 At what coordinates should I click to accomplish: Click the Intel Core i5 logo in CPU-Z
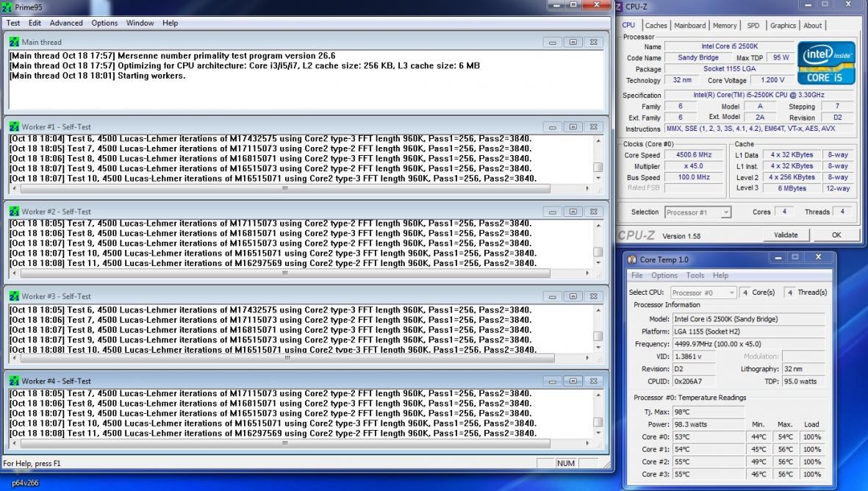point(827,64)
